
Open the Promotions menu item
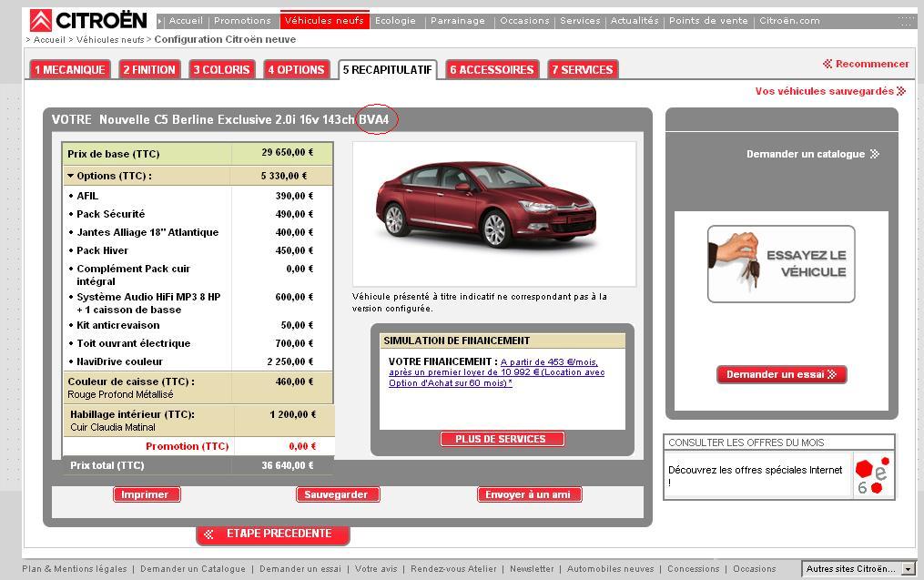click(242, 21)
